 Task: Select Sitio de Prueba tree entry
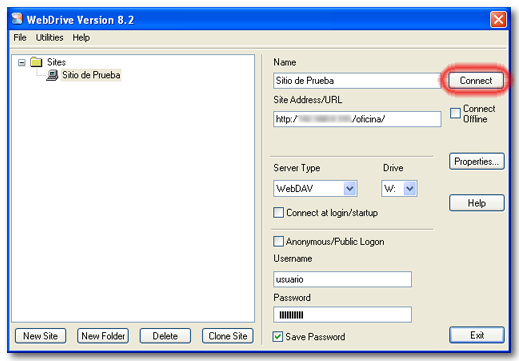pos(91,75)
